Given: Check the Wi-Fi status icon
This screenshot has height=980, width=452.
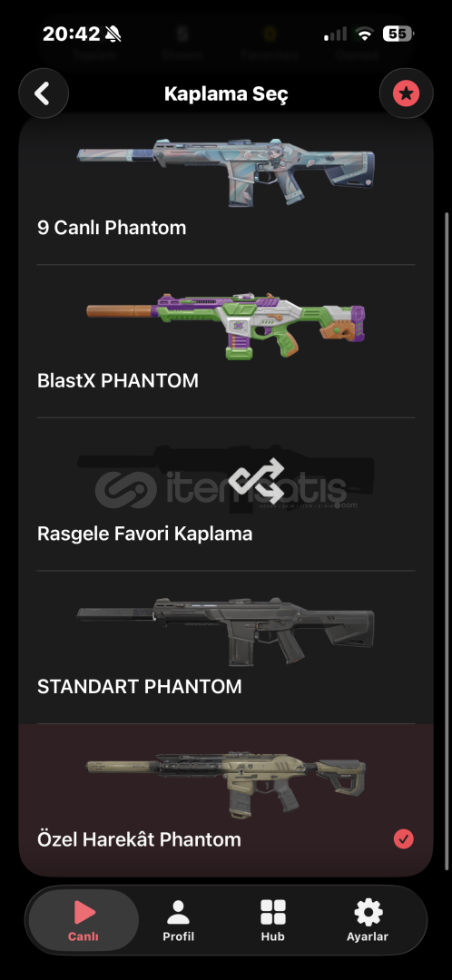Looking at the screenshot, I should (365, 34).
